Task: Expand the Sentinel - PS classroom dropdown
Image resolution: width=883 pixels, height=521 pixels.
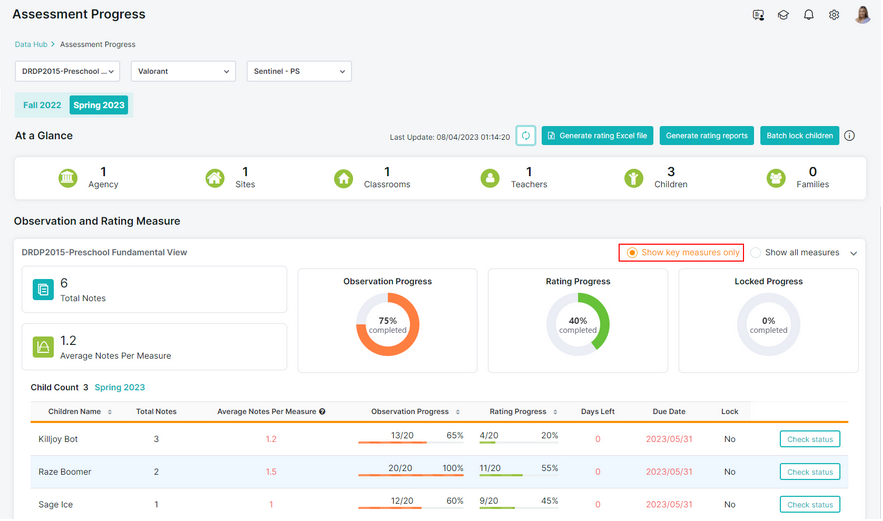Action: (x=299, y=72)
